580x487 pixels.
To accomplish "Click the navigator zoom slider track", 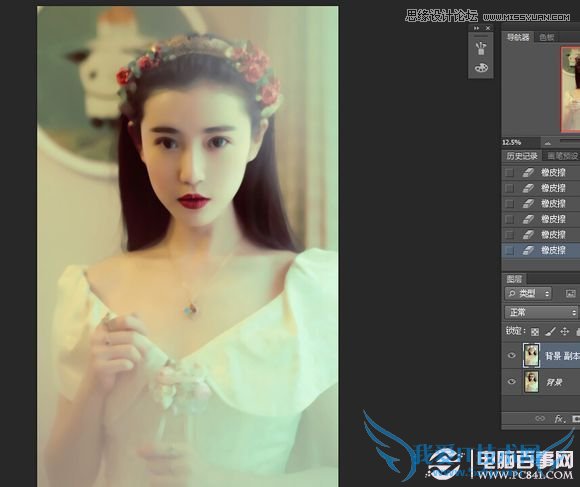I will (x=570, y=141).
